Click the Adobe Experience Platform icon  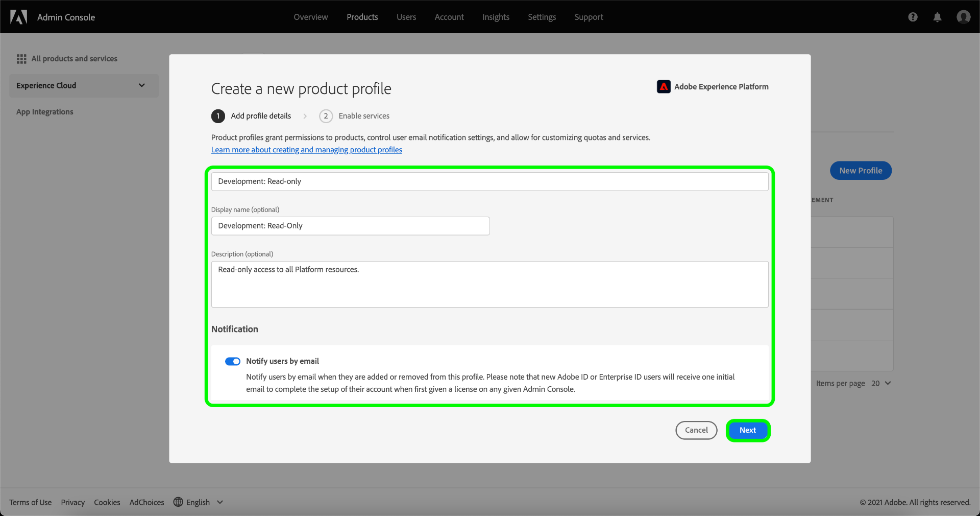[664, 87]
